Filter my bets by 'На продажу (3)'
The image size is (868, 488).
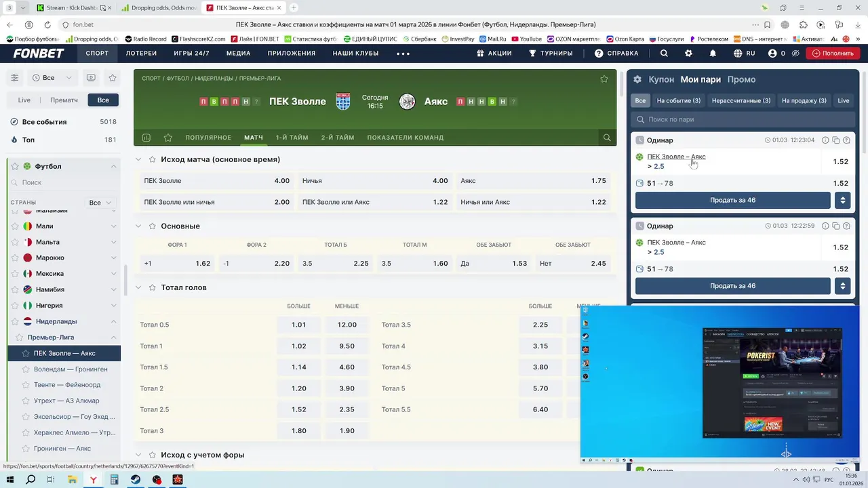click(804, 100)
